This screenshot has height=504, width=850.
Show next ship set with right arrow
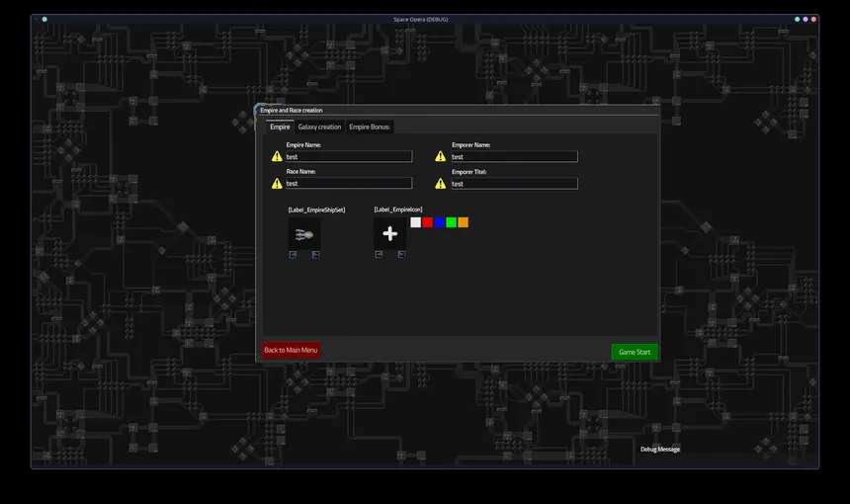click(315, 255)
